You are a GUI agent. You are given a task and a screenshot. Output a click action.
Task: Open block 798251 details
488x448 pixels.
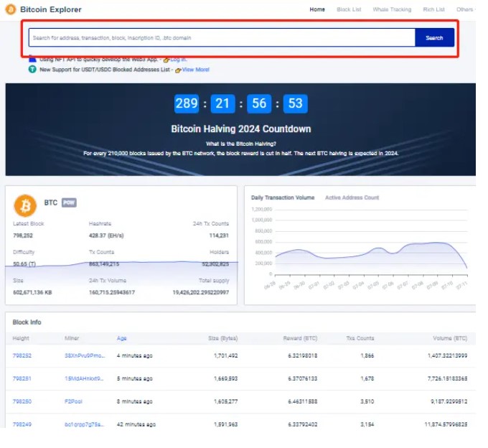point(22,378)
